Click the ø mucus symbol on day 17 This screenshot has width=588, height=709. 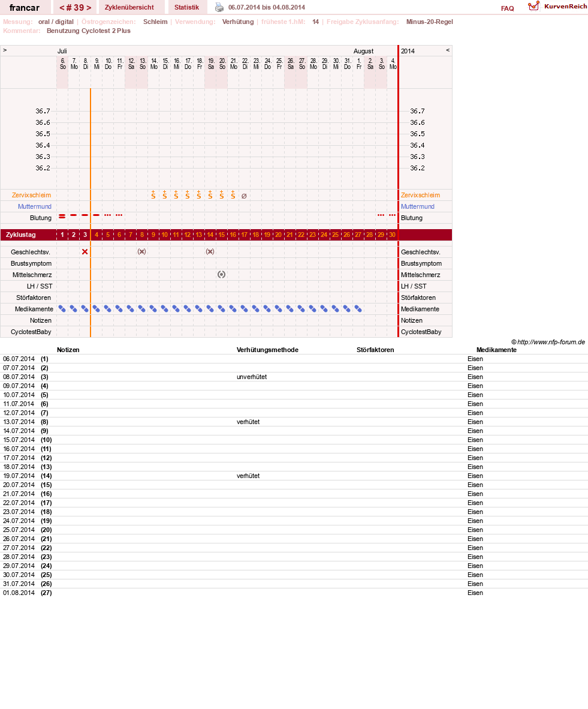[244, 196]
